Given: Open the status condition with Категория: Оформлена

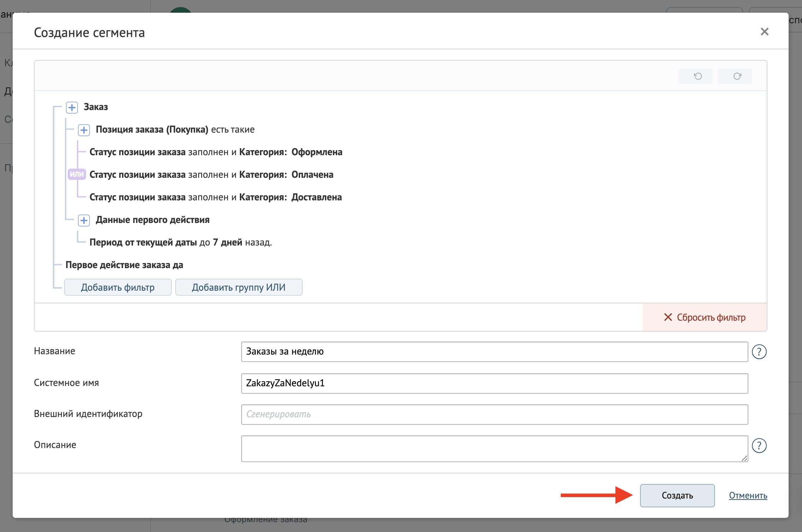Looking at the screenshot, I should pos(216,152).
